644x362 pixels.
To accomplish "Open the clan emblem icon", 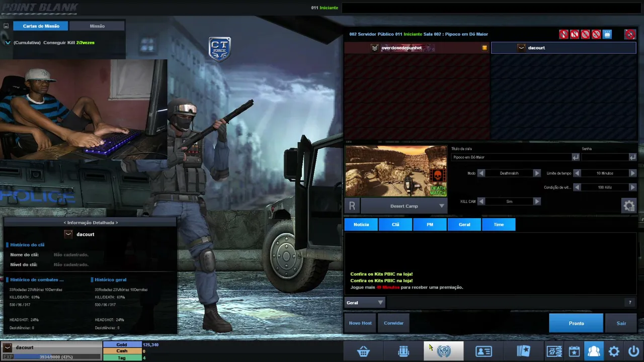I will (444, 351).
